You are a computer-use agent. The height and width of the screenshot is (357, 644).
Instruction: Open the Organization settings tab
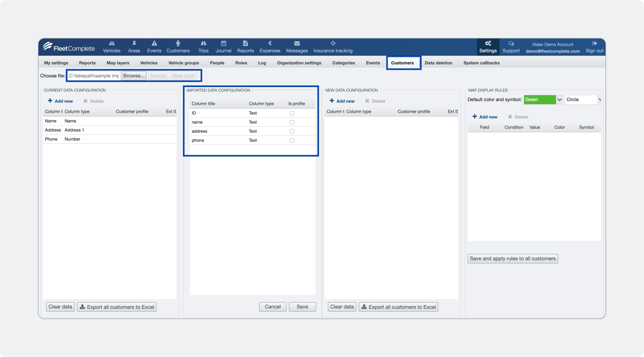click(x=299, y=63)
